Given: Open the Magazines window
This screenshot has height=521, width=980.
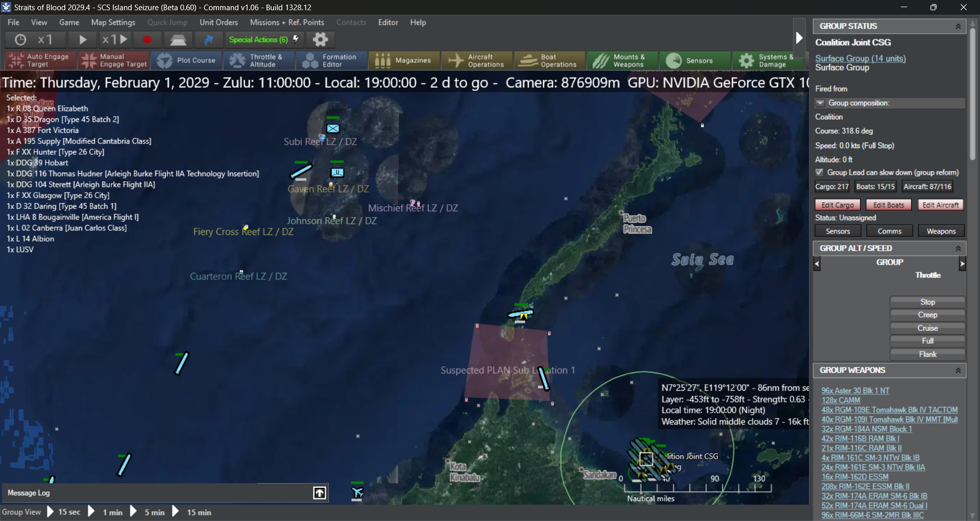Looking at the screenshot, I should tap(404, 60).
